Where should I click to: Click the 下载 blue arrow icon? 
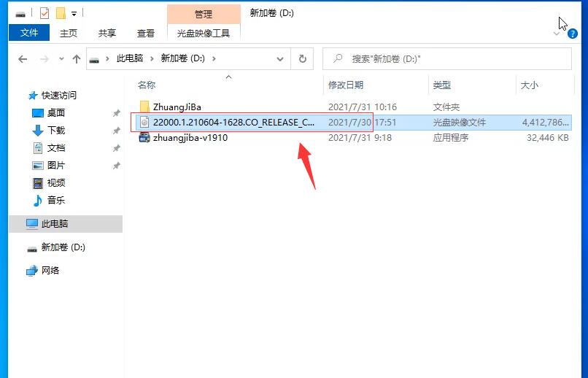click(37, 131)
